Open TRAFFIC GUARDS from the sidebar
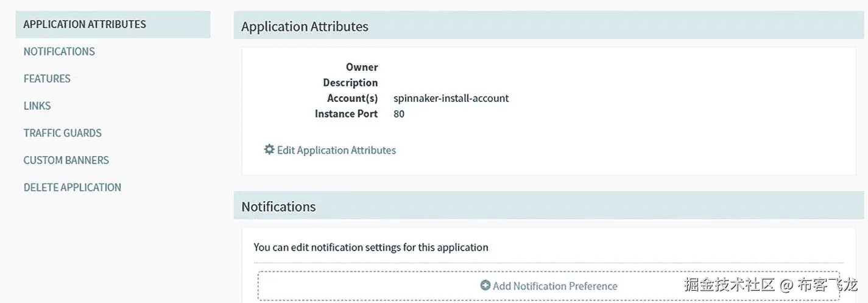The image size is (868, 303). (x=63, y=133)
